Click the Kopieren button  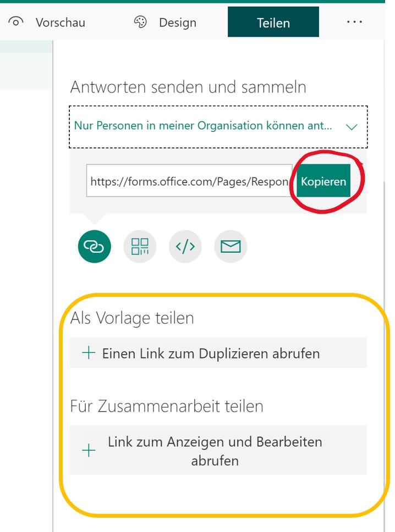pos(323,181)
